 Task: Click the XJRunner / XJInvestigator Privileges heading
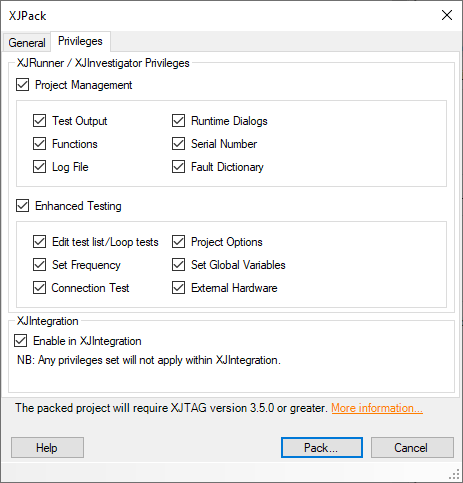click(103, 63)
